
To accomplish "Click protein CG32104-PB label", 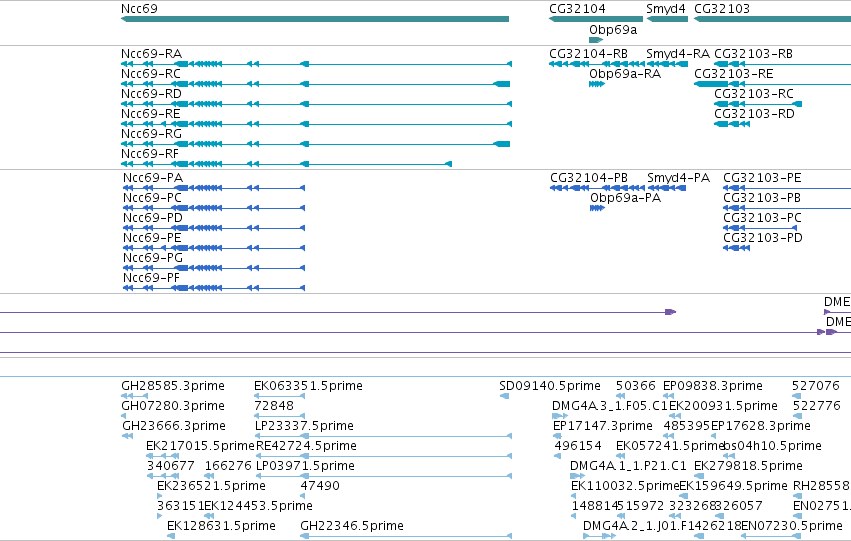I will (x=589, y=178).
